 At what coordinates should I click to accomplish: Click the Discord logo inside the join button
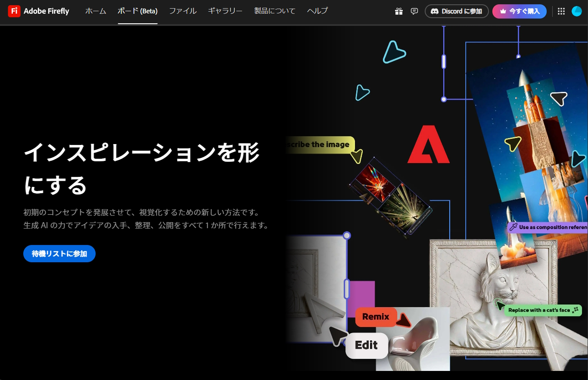pos(436,12)
